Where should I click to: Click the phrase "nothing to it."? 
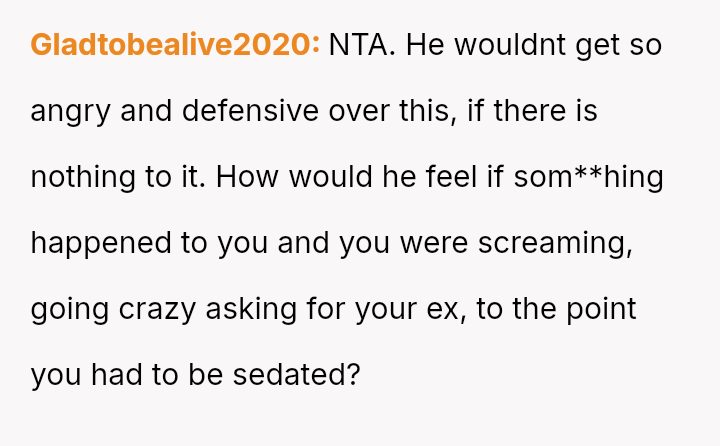[119, 177]
